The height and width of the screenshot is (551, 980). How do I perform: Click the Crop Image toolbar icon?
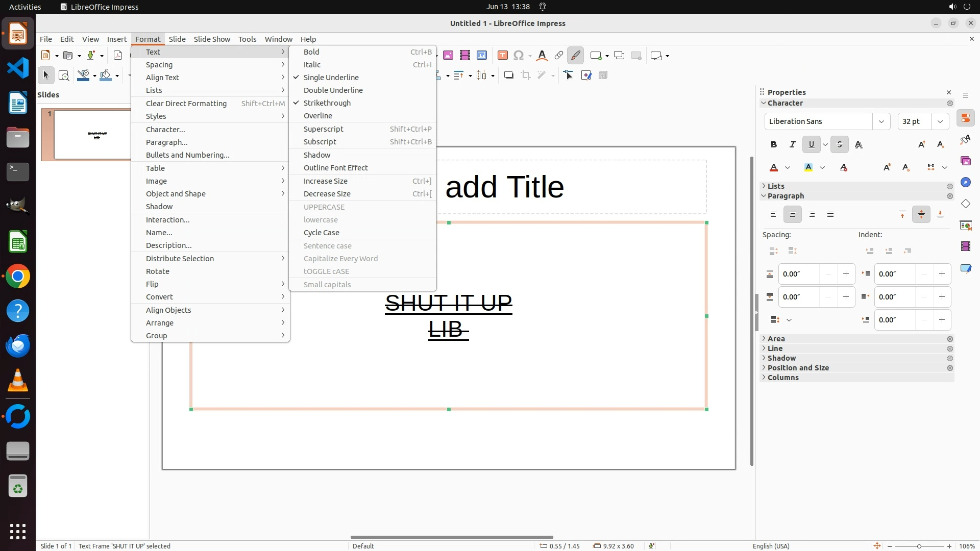point(525,76)
